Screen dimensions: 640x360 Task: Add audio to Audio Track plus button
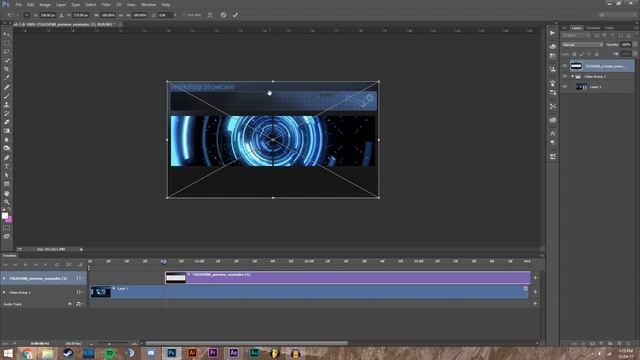(x=535, y=303)
